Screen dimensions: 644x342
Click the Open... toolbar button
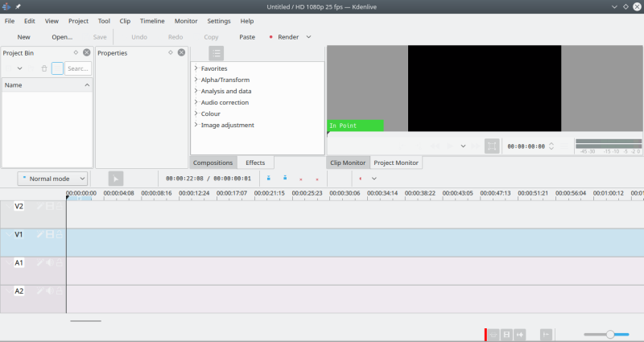tap(62, 37)
